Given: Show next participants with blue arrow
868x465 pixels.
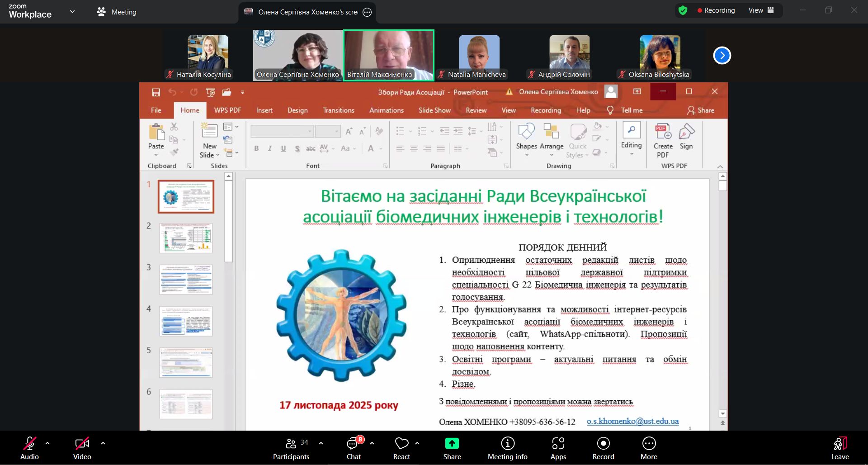Looking at the screenshot, I should point(722,56).
